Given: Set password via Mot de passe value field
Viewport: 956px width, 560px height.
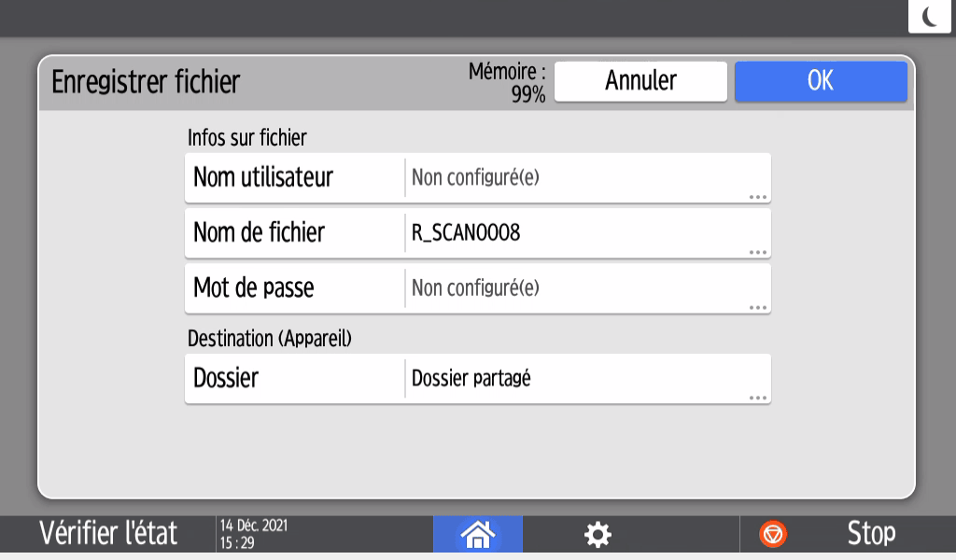Looking at the screenshot, I should point(475,288).
